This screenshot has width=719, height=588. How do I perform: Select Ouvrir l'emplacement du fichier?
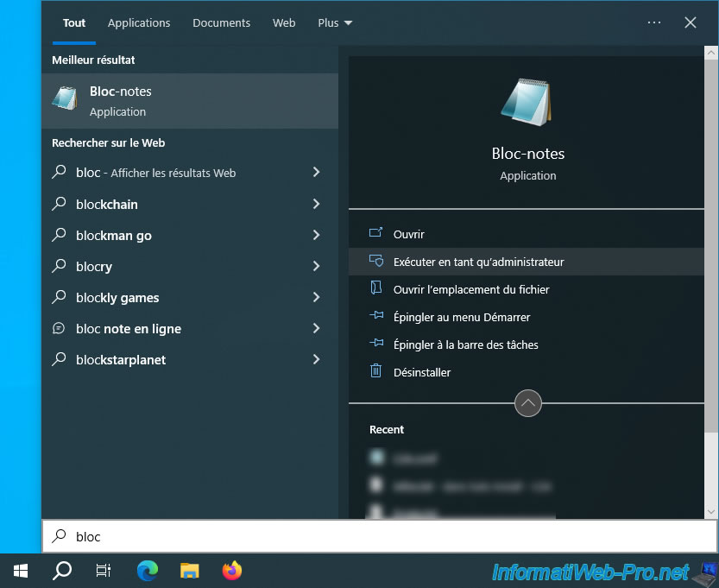[527, 289]
